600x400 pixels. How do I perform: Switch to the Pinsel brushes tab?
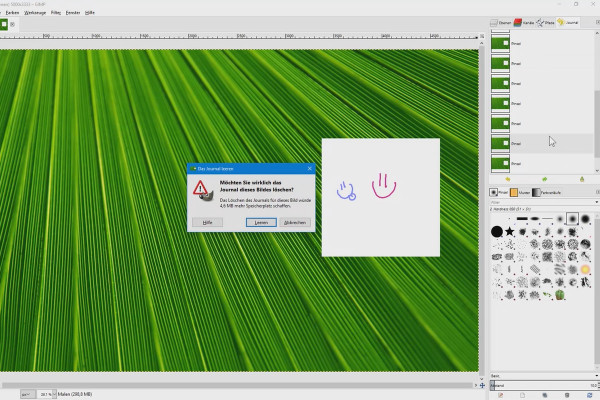point(499,192)
